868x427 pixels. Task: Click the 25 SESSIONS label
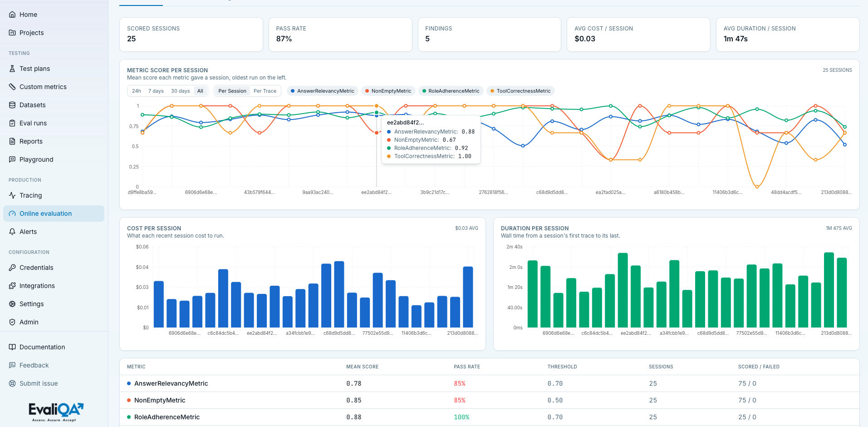coord(837,70)
